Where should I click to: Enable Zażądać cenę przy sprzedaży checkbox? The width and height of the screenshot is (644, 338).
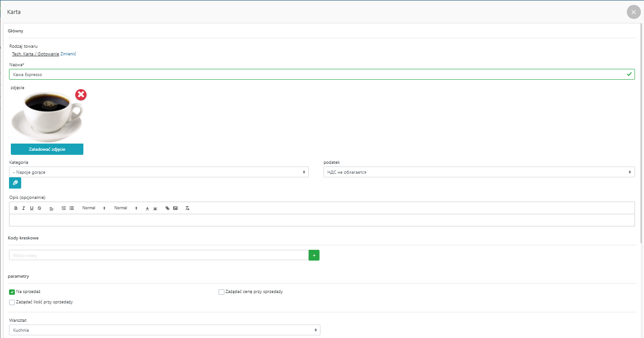221,292
